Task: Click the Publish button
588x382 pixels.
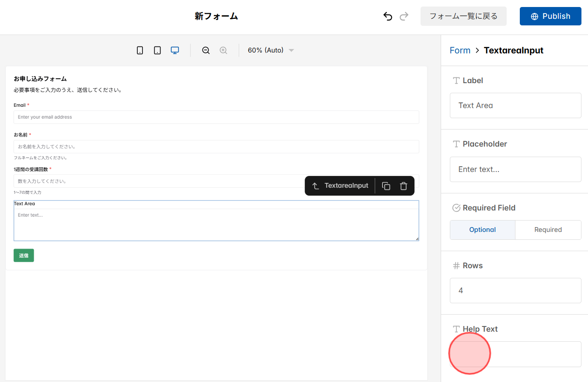Action: (x=550, y=16)
